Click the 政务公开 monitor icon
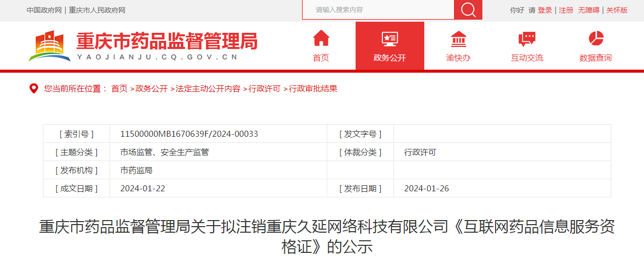Viewport: 644px width, 265px height. [x=389, y=39]
